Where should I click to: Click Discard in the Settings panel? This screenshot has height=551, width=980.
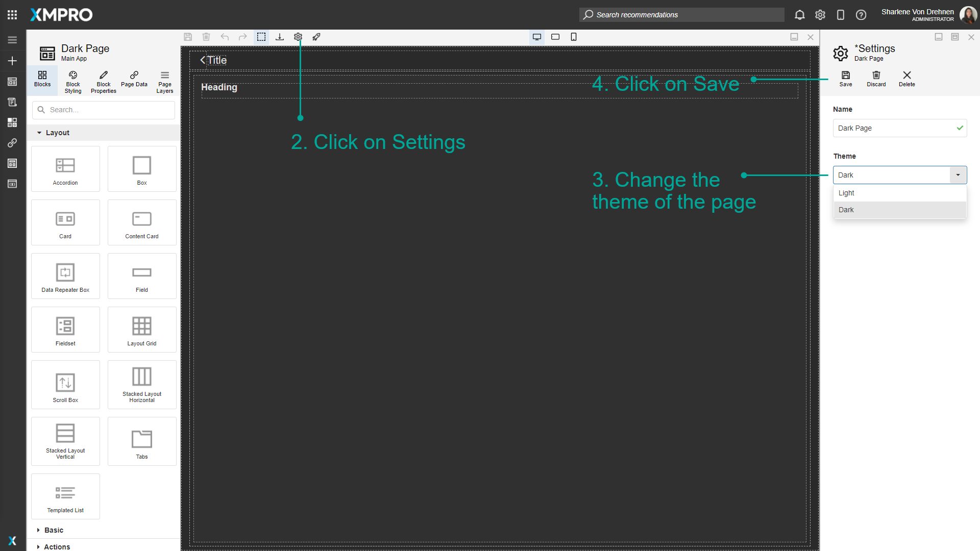[876, 79]
